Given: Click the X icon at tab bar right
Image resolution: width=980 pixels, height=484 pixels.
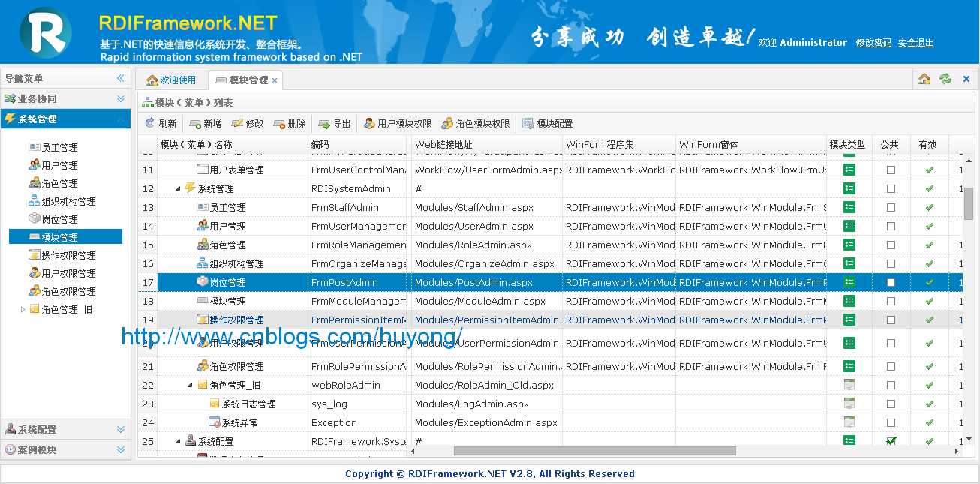Looking at the screenshot, I should tap(966, 79).
